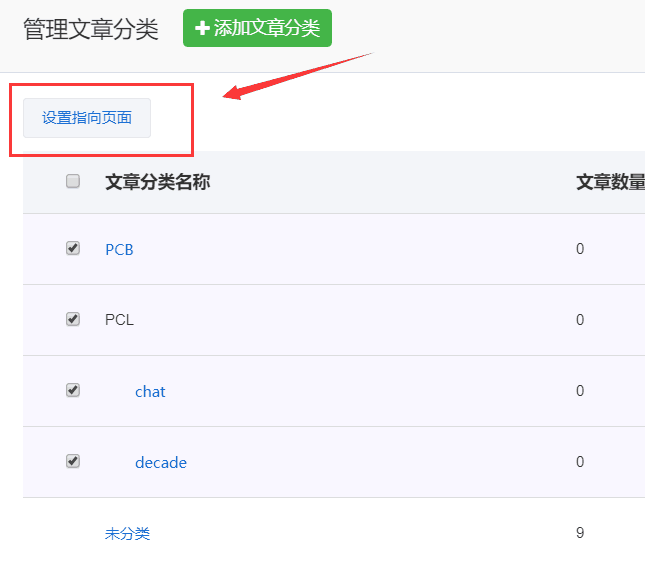645x567 pixels.
Task: Open the PCB category link
Action: [x=119, y=249]
